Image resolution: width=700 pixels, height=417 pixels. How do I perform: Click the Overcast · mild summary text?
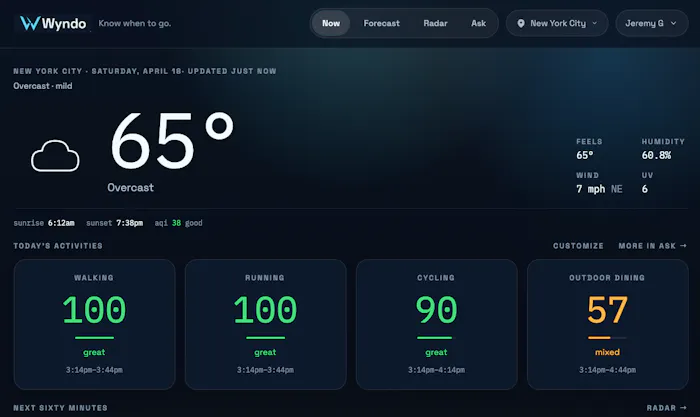click(x=43, y=86)
